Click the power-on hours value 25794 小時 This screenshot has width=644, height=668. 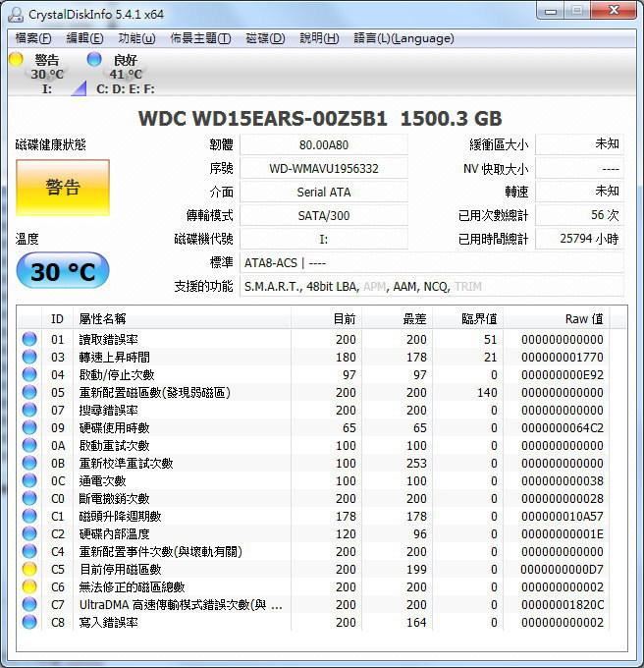pyautogui.click(x=579, y=239)
